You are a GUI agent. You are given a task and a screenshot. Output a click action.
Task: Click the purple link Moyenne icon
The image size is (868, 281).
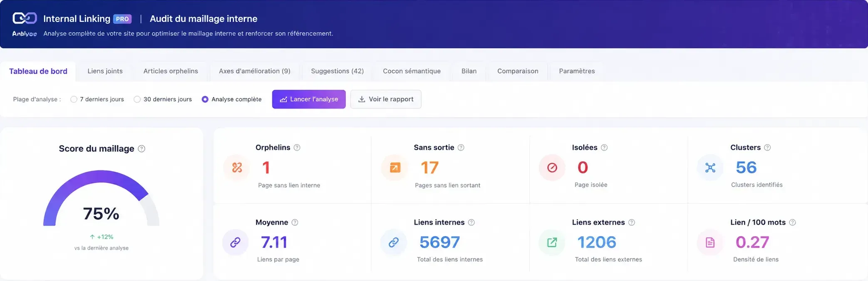coord(236,242)
